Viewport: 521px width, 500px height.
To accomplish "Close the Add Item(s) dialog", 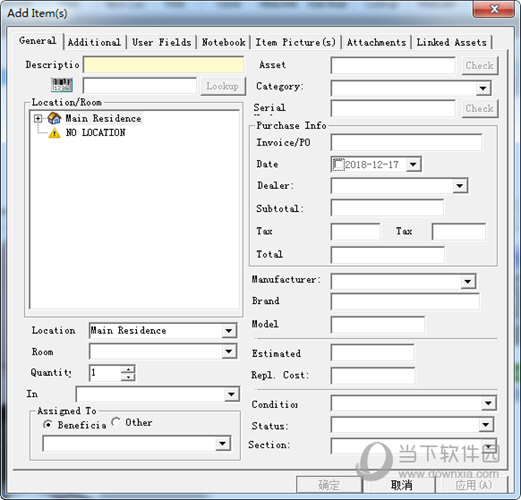I will tap(494, 9).
